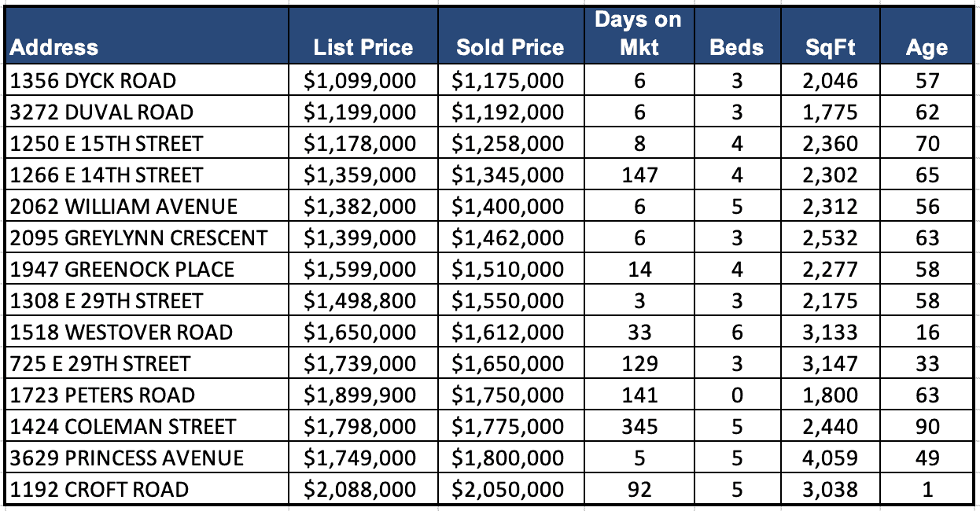Click the Beds column header
Screen dimensions: 980x511
736,47
